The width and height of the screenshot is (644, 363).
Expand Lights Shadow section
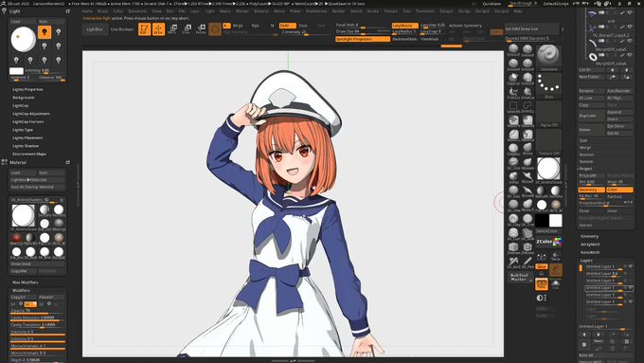(x=26, y=146)
